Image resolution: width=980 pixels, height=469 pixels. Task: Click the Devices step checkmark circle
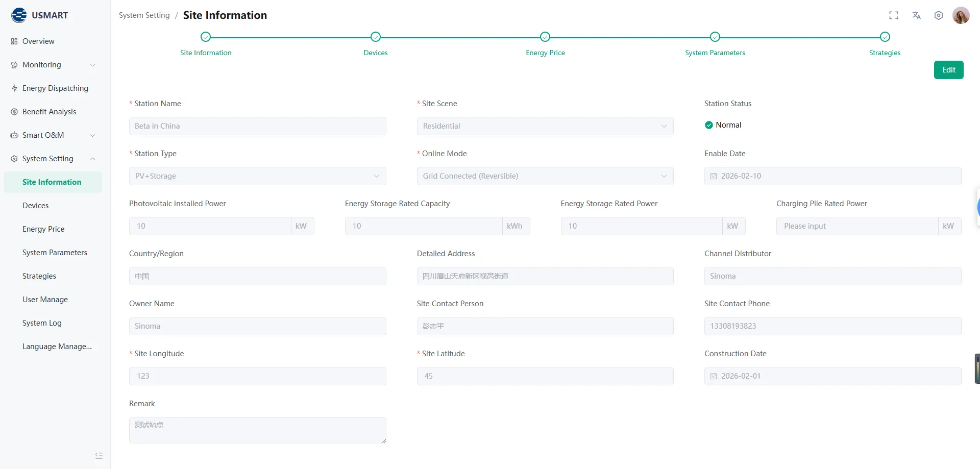pyautogui.click(x=375, y=36)
